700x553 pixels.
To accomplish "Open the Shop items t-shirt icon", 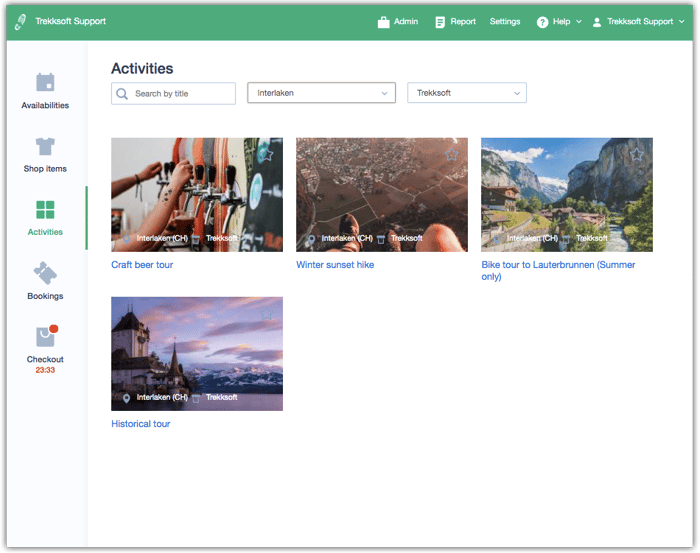I will (x=45, y=146).
